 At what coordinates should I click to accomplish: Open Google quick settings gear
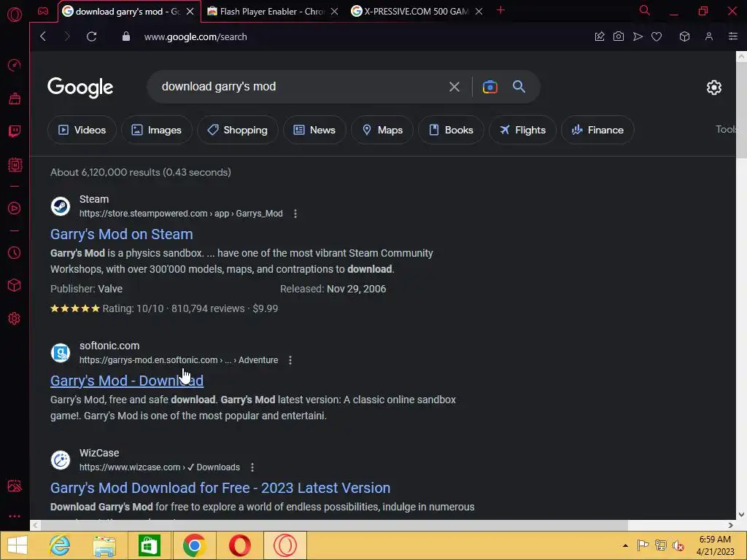[x=713, y=87]
